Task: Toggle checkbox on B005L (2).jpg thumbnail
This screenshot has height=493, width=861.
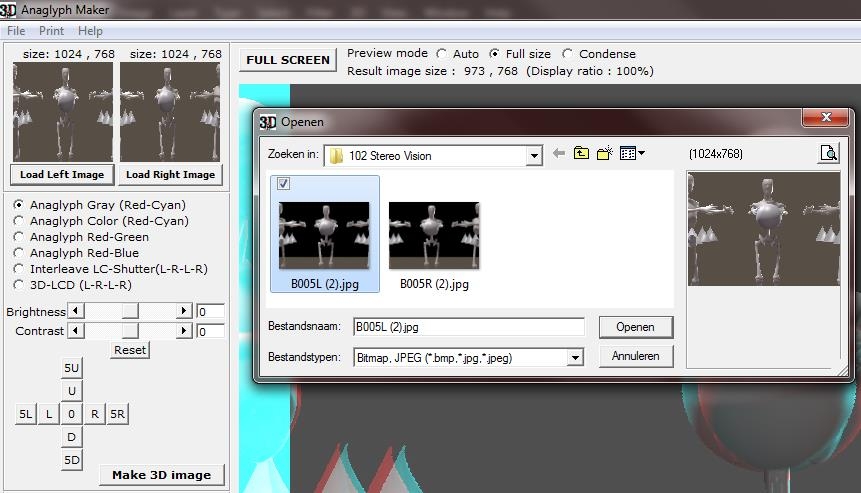Action: point(283,184)
